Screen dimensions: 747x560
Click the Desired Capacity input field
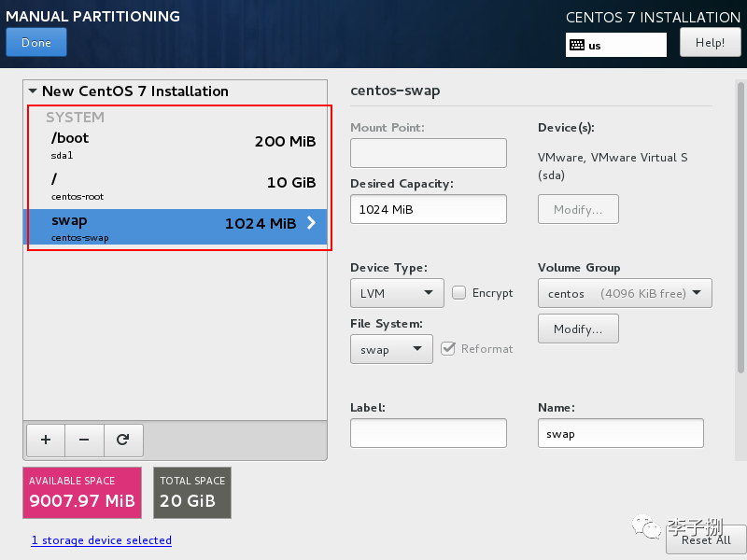point(428,209)
